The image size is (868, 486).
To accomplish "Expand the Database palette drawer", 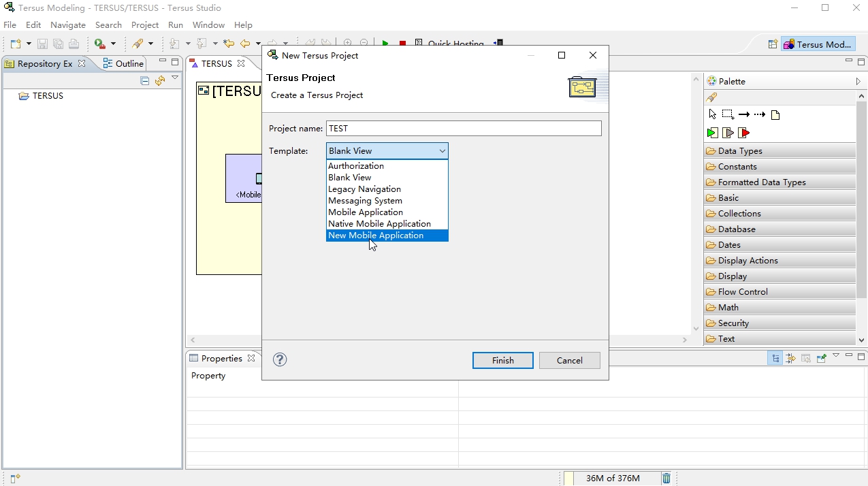I will [x=779, y=229].
